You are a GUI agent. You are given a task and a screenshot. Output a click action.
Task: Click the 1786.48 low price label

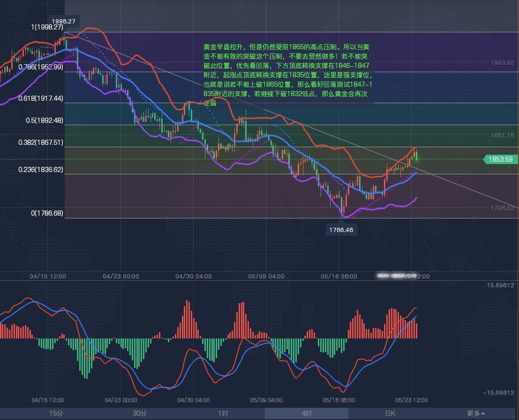(341, 230)
